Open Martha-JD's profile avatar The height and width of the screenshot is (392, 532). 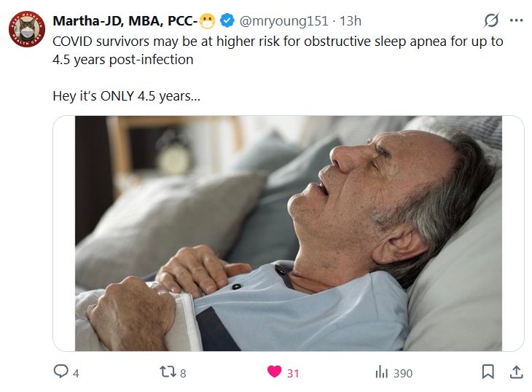27,31
